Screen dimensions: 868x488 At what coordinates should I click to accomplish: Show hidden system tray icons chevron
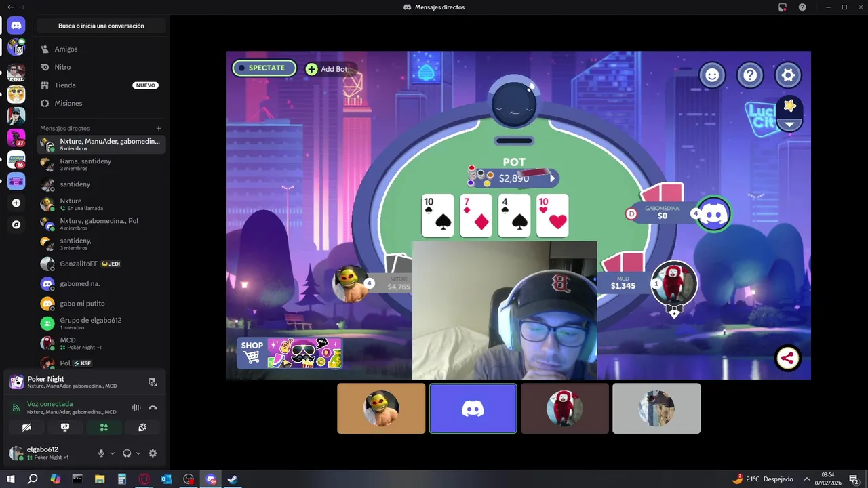[x=807, y=479]
